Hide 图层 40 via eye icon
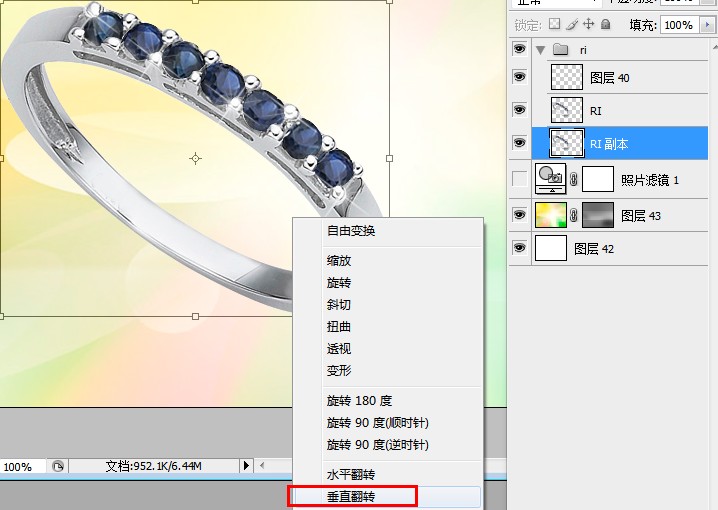Screen dimensions: 718x510 (519, 76)
